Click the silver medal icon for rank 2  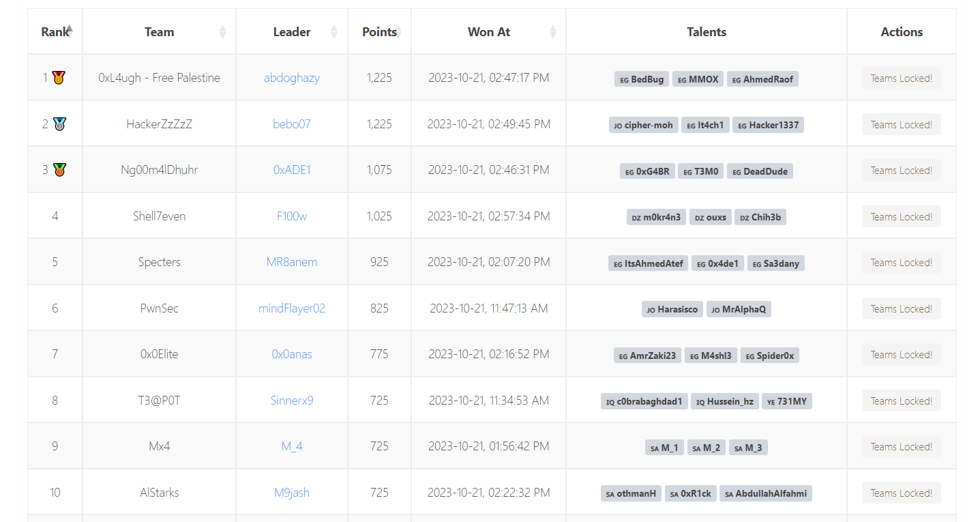click(59, 124)
